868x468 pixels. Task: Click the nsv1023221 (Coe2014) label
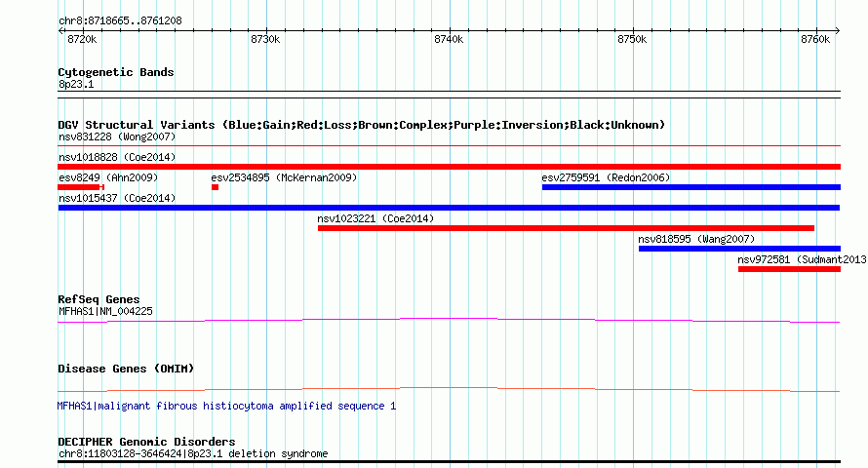coord(375,218)
